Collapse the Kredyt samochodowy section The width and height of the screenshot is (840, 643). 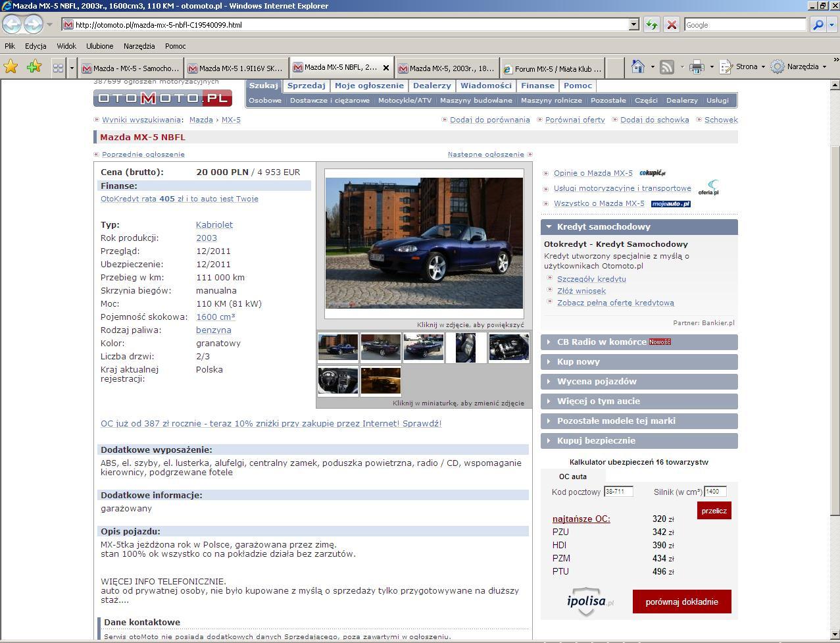click(x=639, y=226)
